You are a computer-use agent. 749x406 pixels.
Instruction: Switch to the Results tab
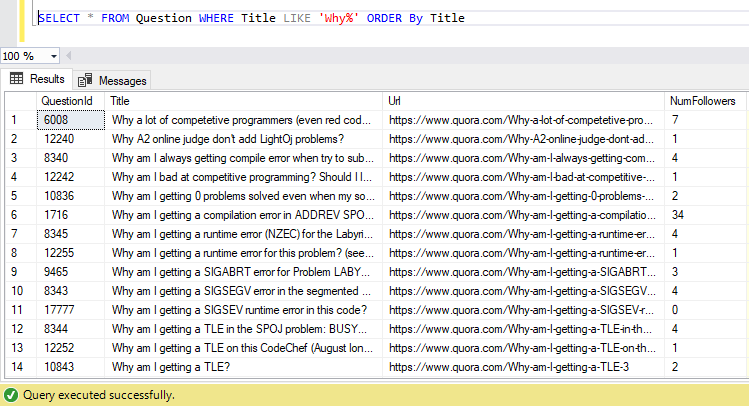click(x=46, y=79)
